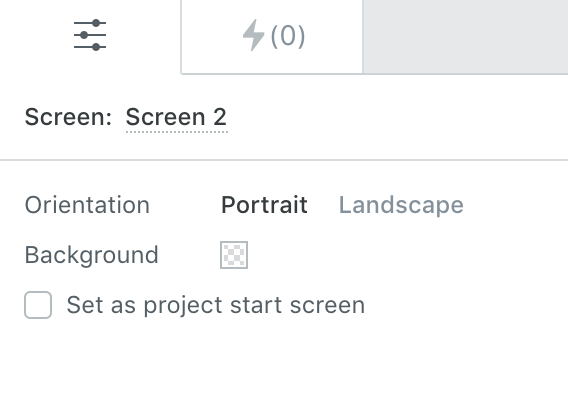Click the dotted underline beneath Screen 2

tap(177, 132)
